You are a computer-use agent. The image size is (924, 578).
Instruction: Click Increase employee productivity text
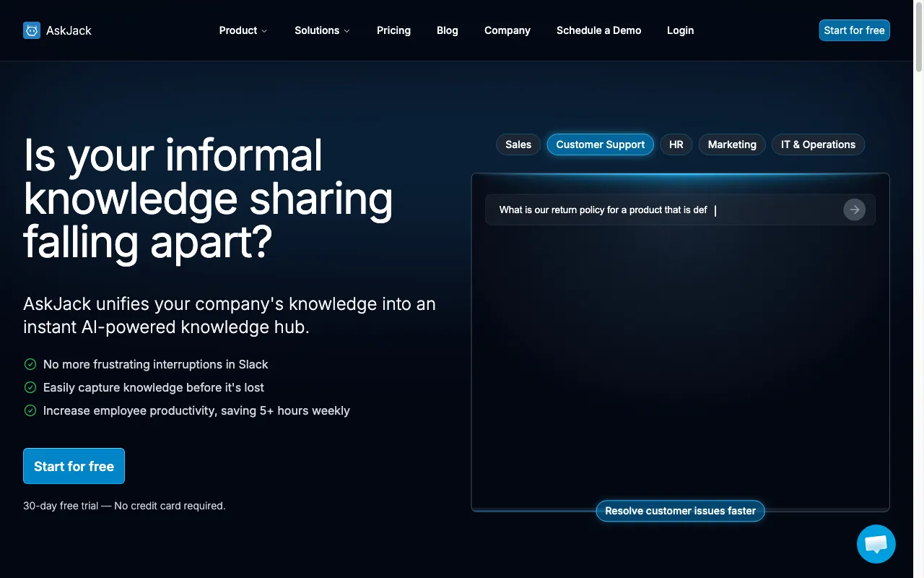tap(196, 410)
